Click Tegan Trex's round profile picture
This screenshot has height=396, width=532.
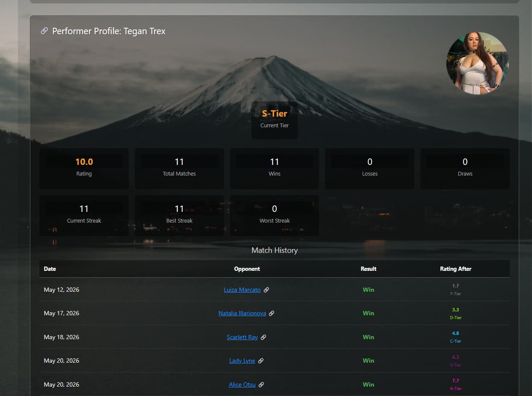pyautogui.click(x=477, y=63)
